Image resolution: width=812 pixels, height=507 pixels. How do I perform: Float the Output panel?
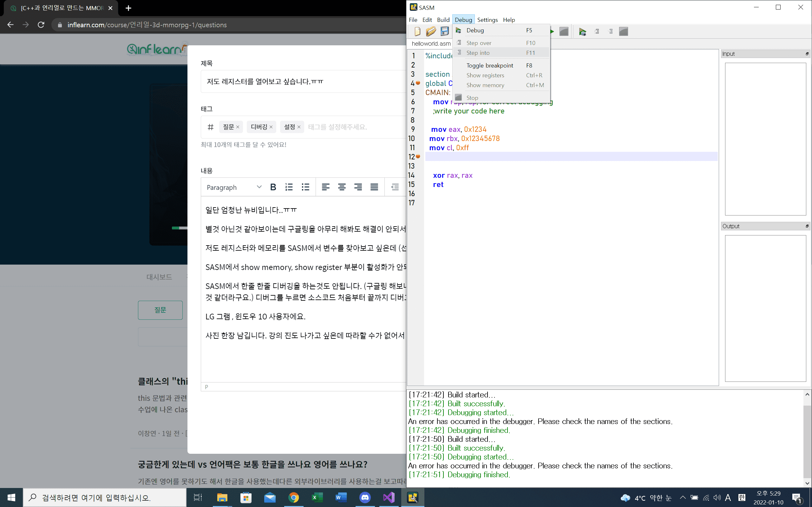click(x=807, y=226)
